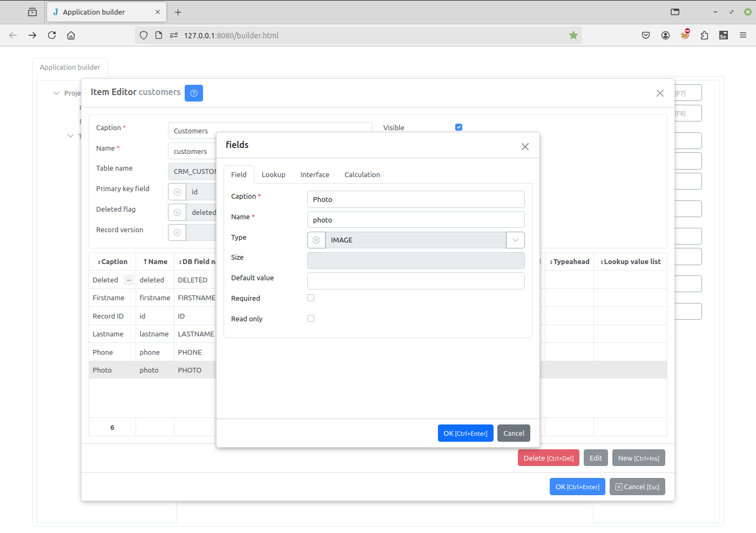Switch to the Lookup tab
The width and height of the screenshot is (756, 533).
[x=273, y=175]
